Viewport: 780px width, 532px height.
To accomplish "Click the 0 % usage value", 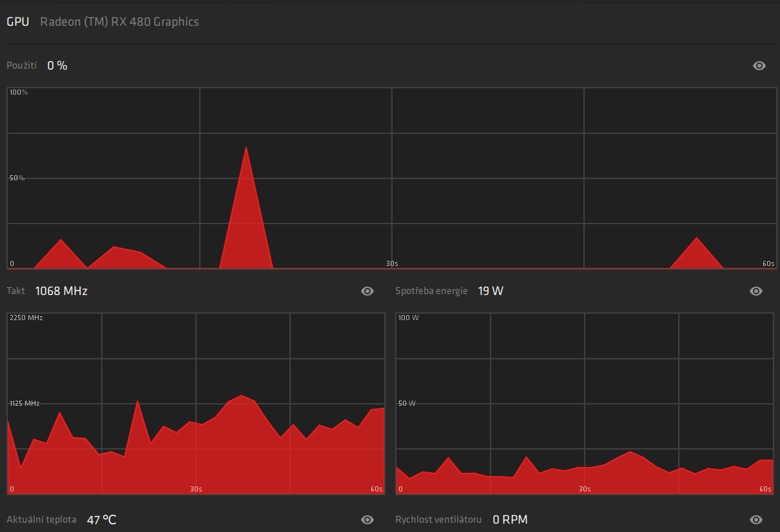I will point(57,66).
